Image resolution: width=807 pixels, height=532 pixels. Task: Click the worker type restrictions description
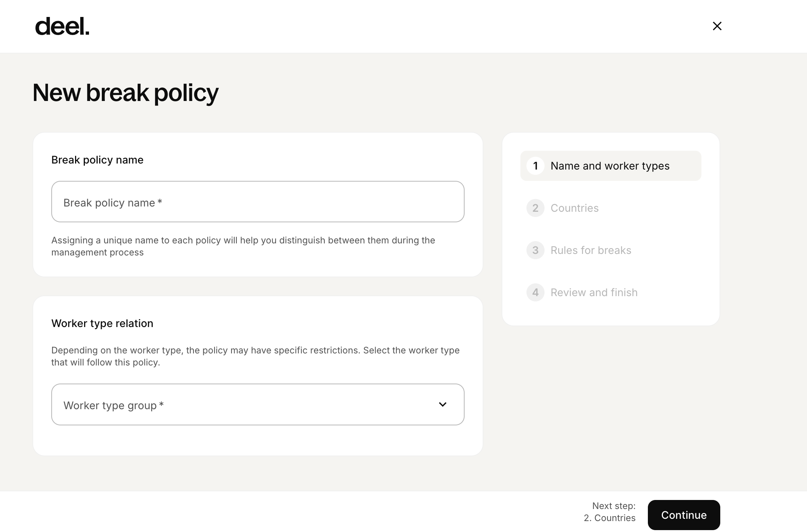(255, 356)
